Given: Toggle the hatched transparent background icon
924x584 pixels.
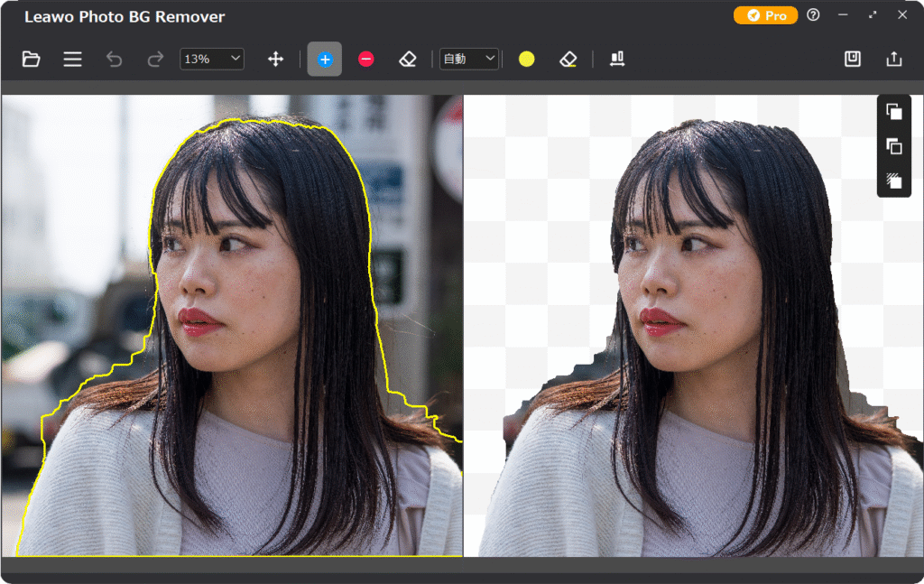Looking at the screenshot, I should pos(894,181).
